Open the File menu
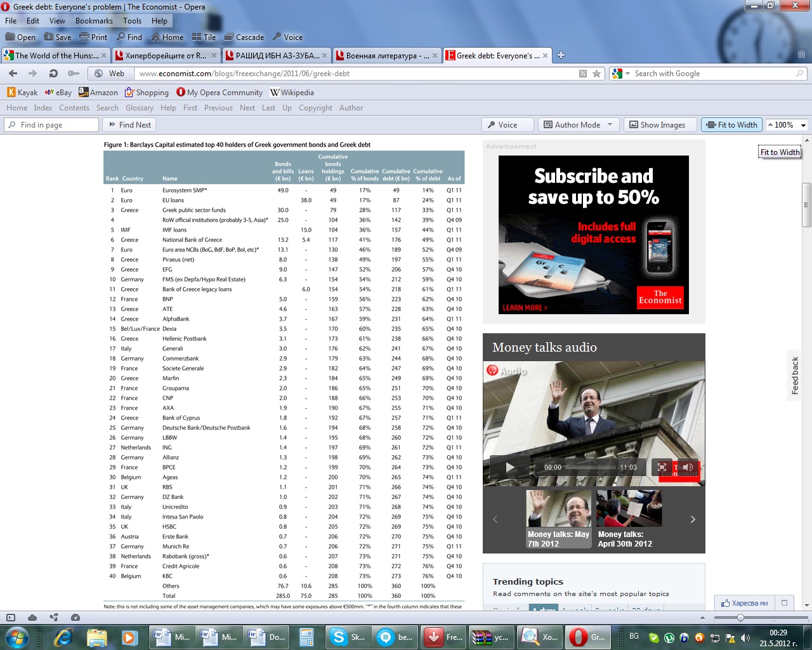 click(11, 21)
